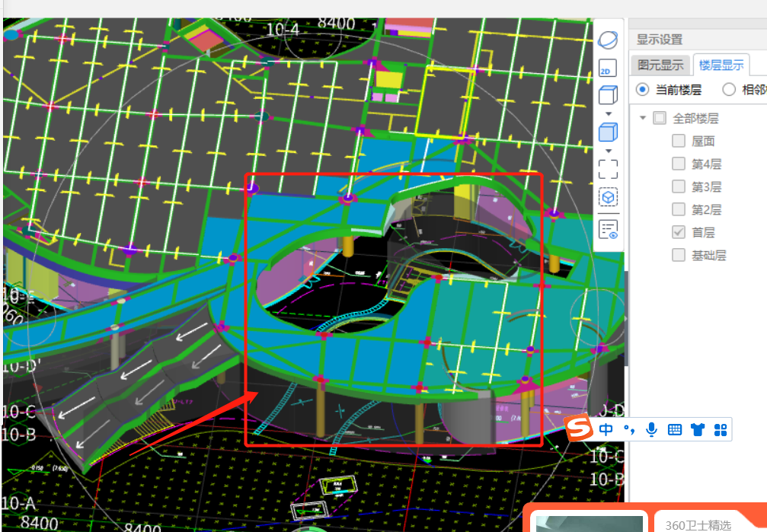This screenshot has height=532, width=767.
Task: Activate the dynamic orbit view tool
Action: (608, 40)
